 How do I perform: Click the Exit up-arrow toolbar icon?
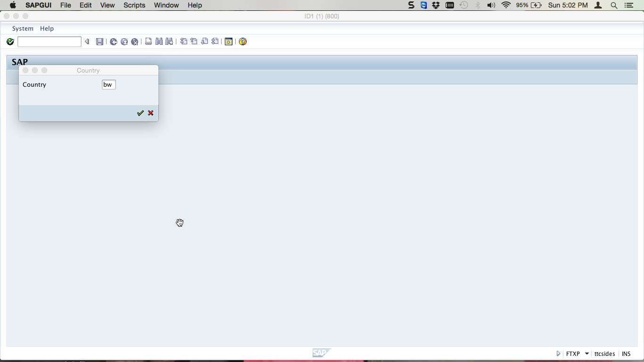124,42
